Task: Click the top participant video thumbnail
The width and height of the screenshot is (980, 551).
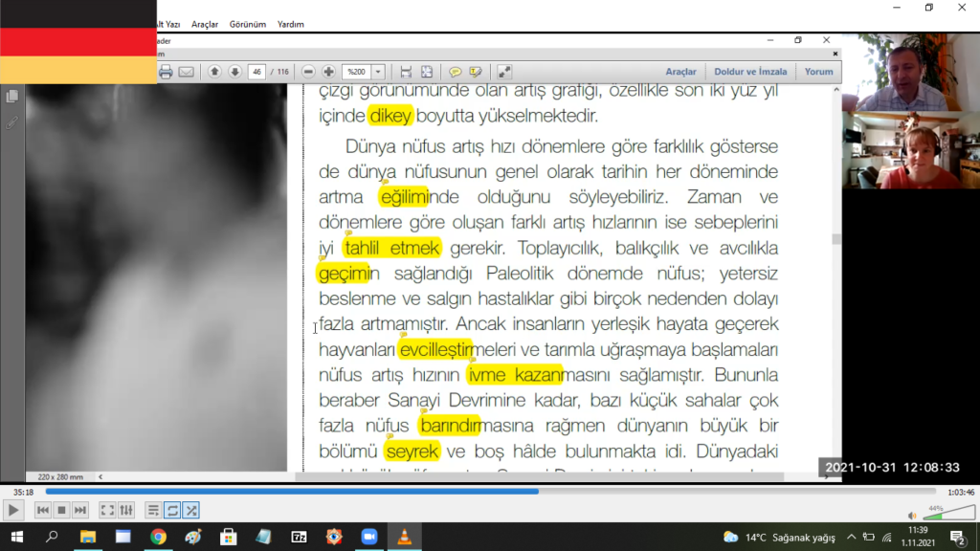Action: pos(911,73)
